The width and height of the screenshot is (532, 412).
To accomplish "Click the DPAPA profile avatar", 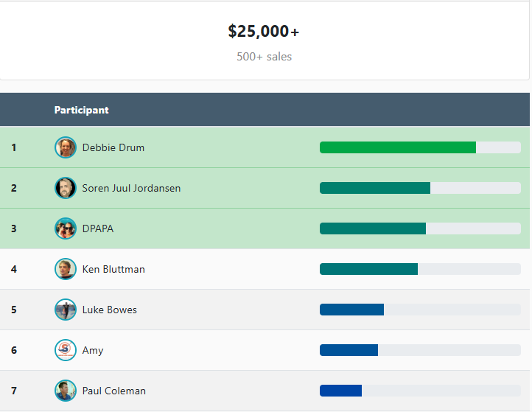I will 66,228.
